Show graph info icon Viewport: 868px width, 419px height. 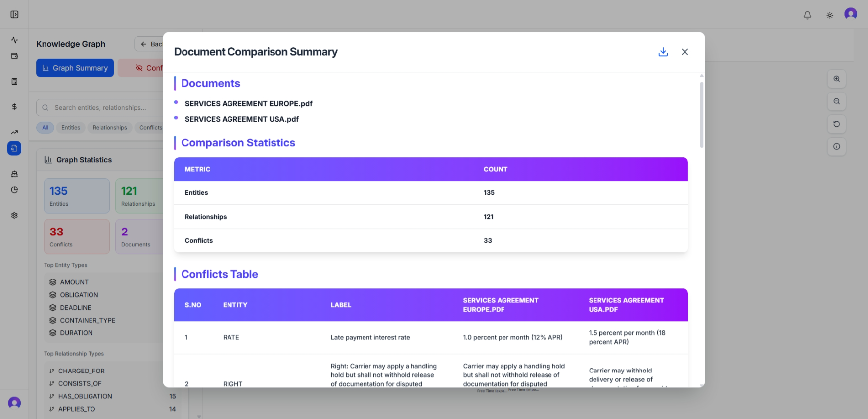click(x=837, y=146)
